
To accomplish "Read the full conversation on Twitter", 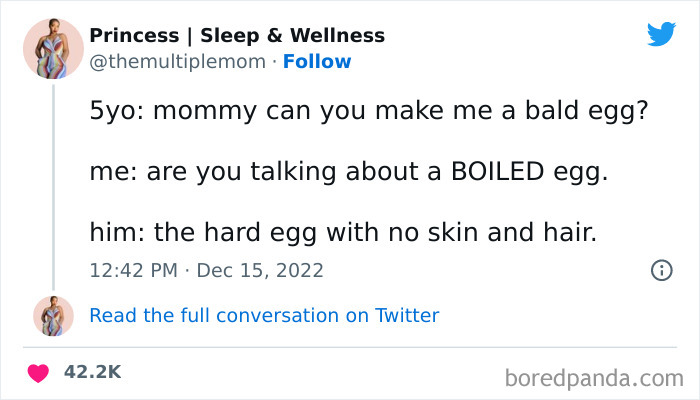I will (264, 316).
